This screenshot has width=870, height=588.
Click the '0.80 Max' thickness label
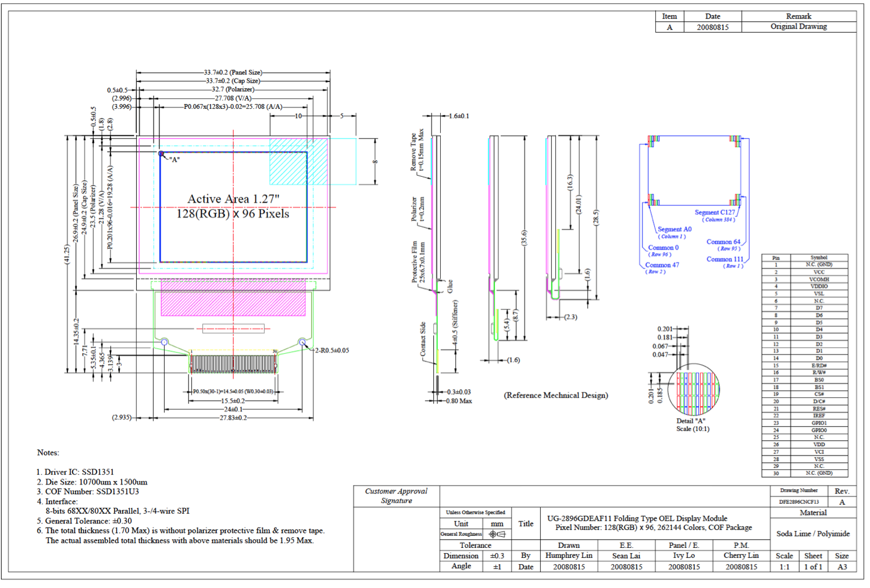(459, 401)
